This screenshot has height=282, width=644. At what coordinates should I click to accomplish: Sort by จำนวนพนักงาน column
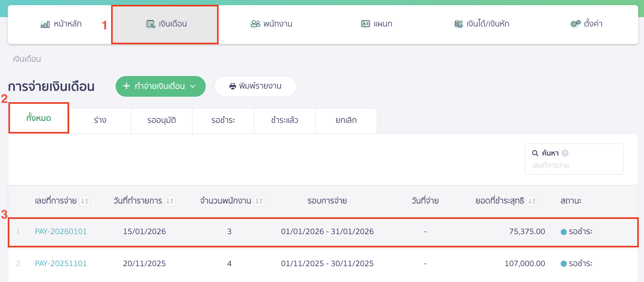pos(259,201)
